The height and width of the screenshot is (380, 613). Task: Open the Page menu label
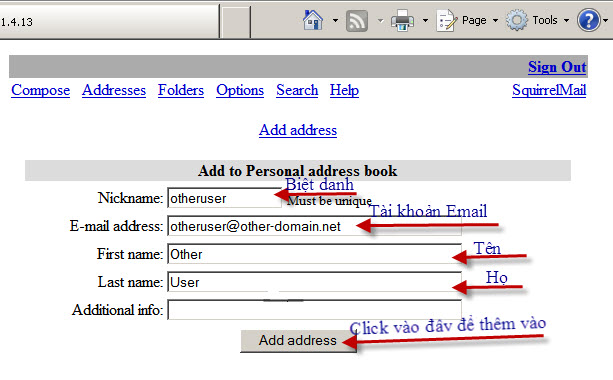coord(474,20)
